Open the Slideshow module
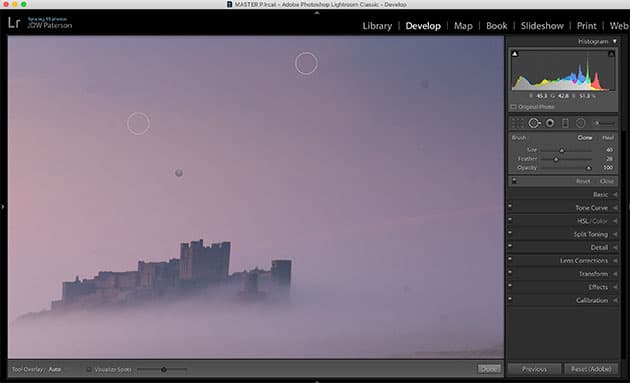Screen dimensions: 630x383 tap(542, 26)
